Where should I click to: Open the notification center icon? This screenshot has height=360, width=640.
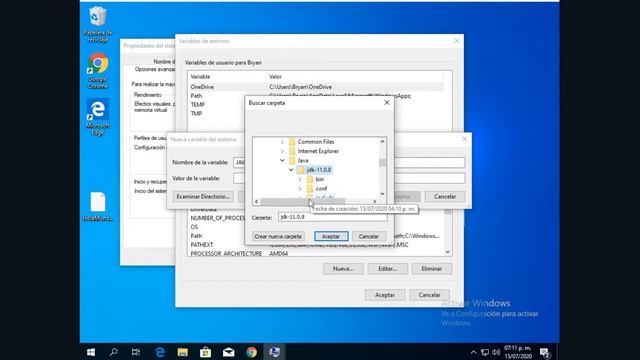click(x=545, y=352)
